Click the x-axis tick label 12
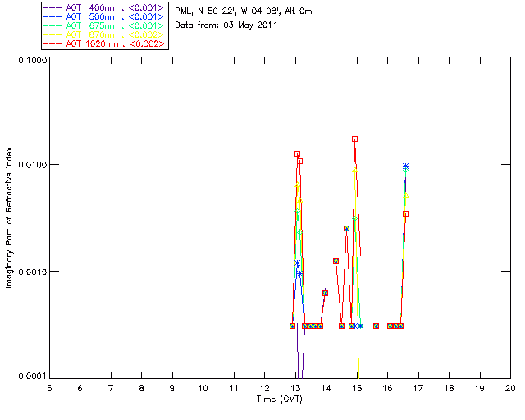The image size is (525, 420). [x=264, y=389]
